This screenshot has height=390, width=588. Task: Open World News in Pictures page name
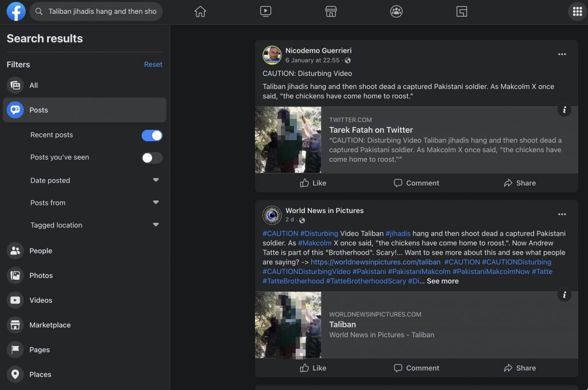324,211
